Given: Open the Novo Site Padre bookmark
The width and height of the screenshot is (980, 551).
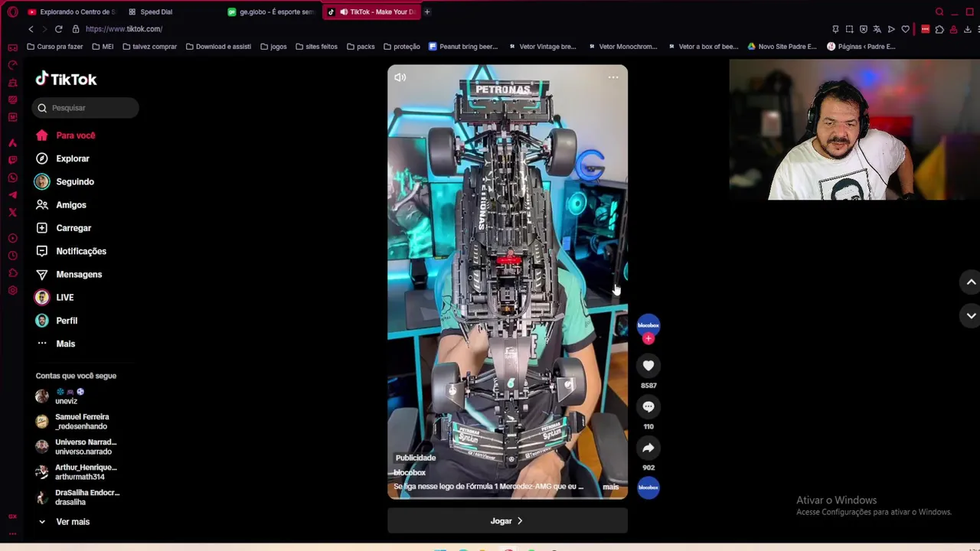Looking at the screenshot, I should (782, 47).
